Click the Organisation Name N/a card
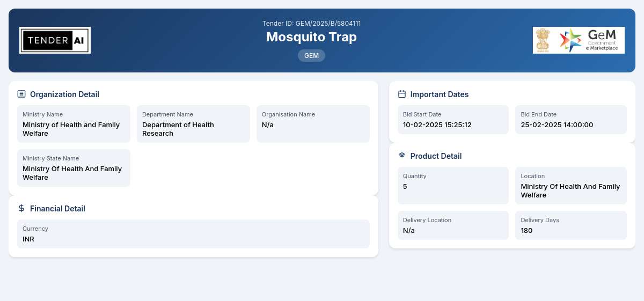 point(313,124)
